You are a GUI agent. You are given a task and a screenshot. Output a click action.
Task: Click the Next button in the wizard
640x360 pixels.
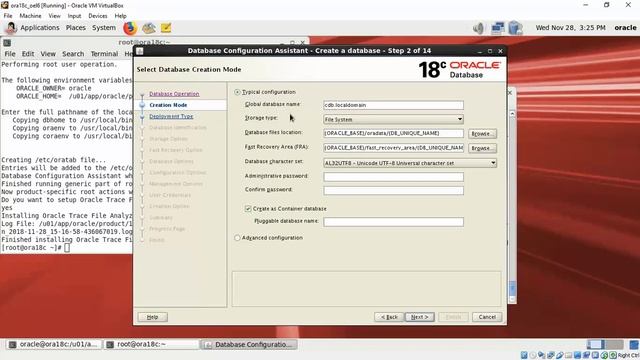point(420,317)
